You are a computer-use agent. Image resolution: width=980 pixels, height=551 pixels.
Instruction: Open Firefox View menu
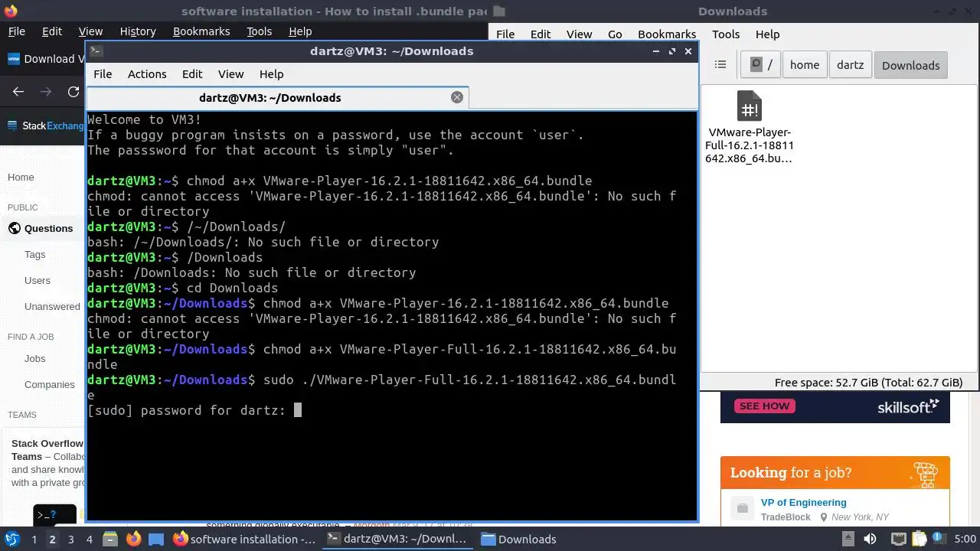90,31
